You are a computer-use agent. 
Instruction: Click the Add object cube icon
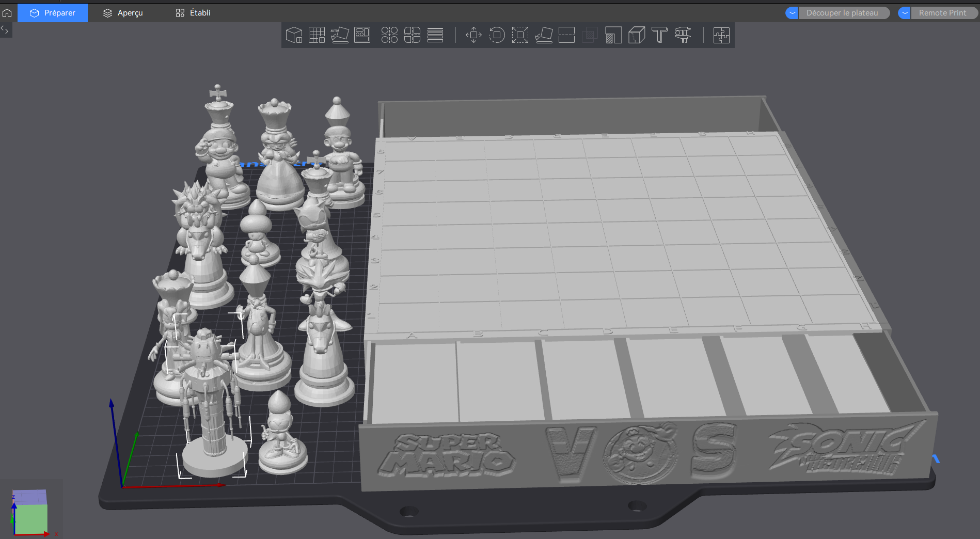point(294,35)
